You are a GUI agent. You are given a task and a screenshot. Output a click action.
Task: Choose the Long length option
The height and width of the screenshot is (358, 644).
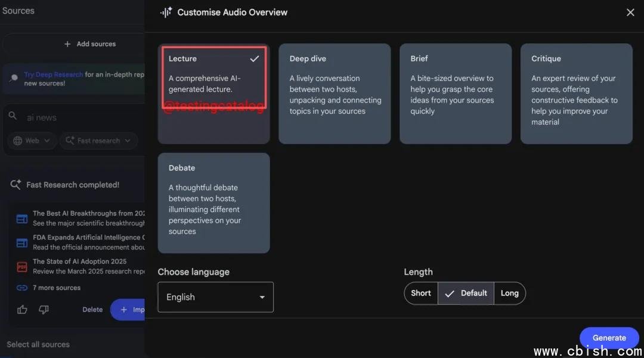[509, 293]
